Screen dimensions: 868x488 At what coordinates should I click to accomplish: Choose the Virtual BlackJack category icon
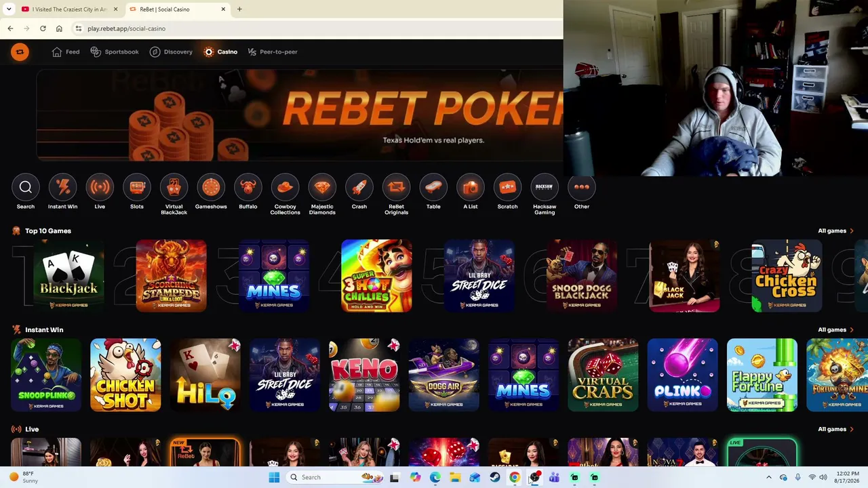click(x=174, y=187)
